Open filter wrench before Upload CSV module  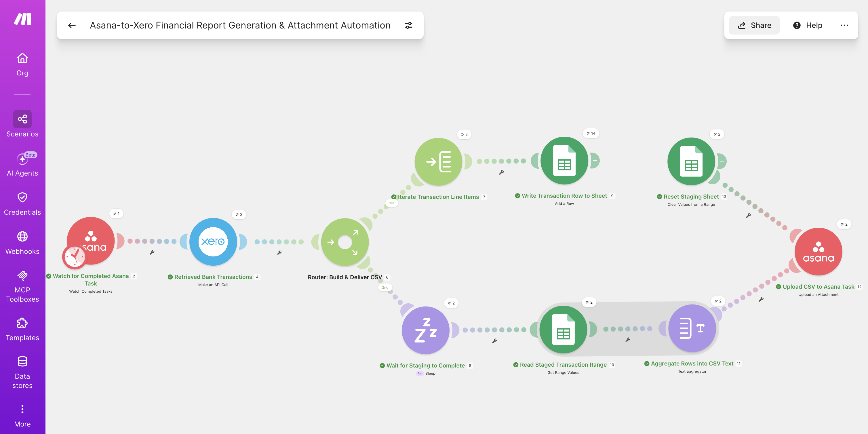[761, 299]
